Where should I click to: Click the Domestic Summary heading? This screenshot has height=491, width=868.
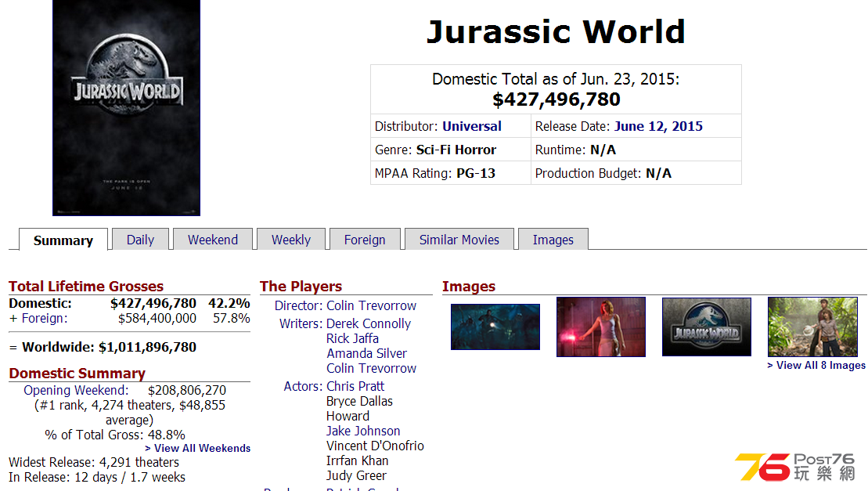point(77,374)
